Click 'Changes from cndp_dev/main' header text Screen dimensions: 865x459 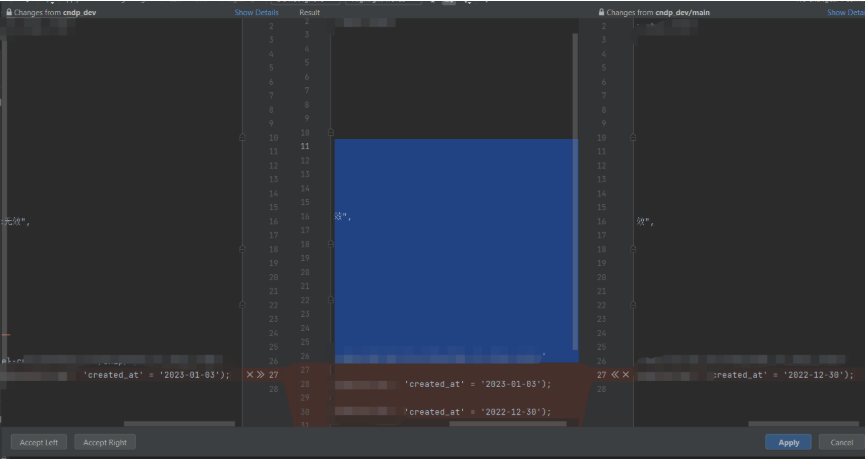[658, 12]
